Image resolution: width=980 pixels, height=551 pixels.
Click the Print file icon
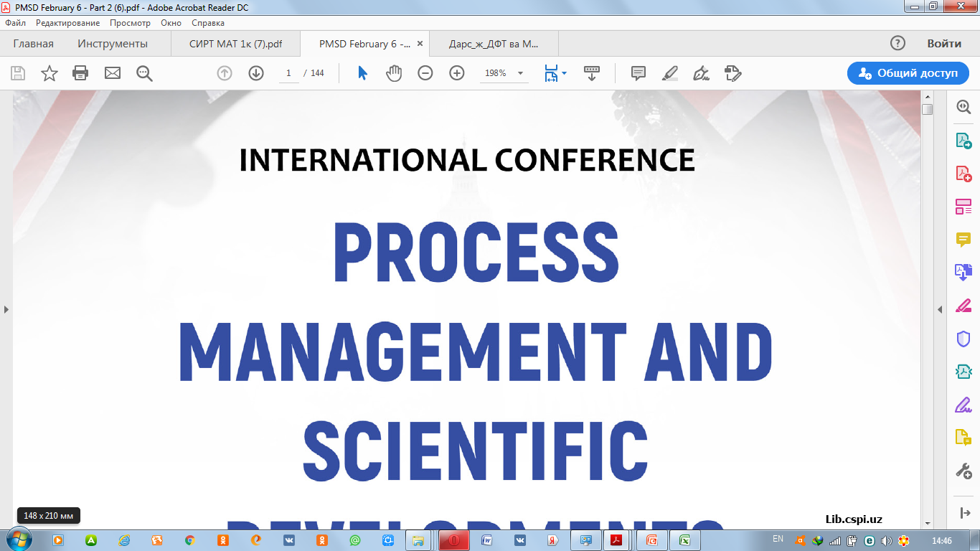(x=80, y=73)
